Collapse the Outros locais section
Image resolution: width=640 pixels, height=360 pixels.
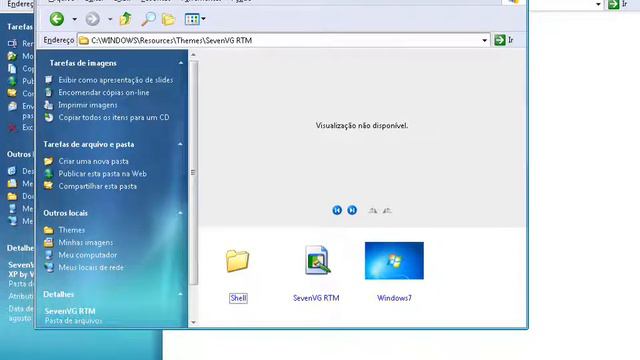click(180, 213)
